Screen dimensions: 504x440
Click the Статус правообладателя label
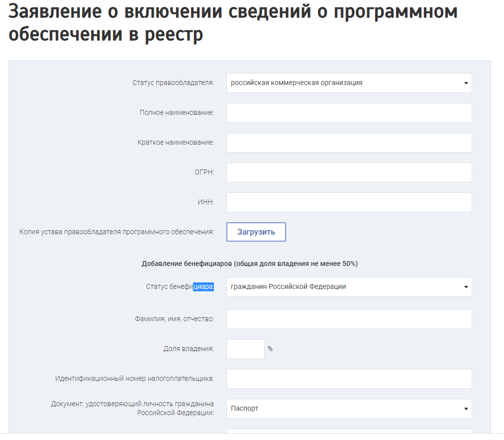pyautogui.click(x=173, y=83)
